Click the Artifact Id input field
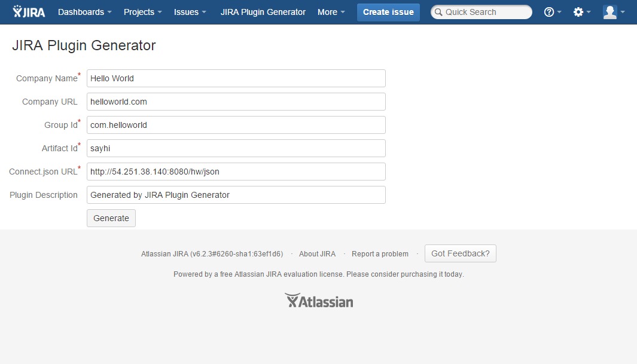 [x=236, y=148]
